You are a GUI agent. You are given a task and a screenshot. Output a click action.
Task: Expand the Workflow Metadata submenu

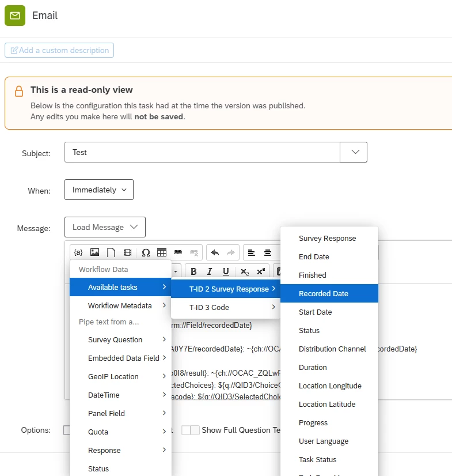pyautogui.click(x=120, y=305)
